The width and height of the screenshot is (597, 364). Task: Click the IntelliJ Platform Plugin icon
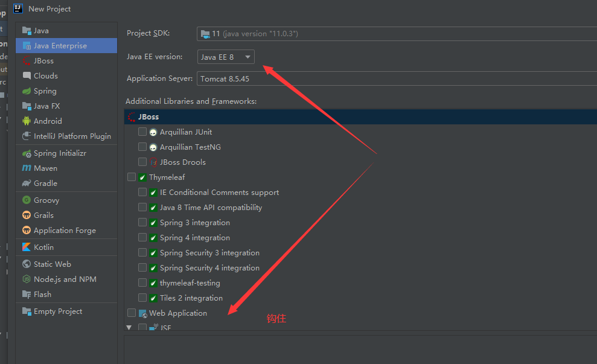coord(27,136)
